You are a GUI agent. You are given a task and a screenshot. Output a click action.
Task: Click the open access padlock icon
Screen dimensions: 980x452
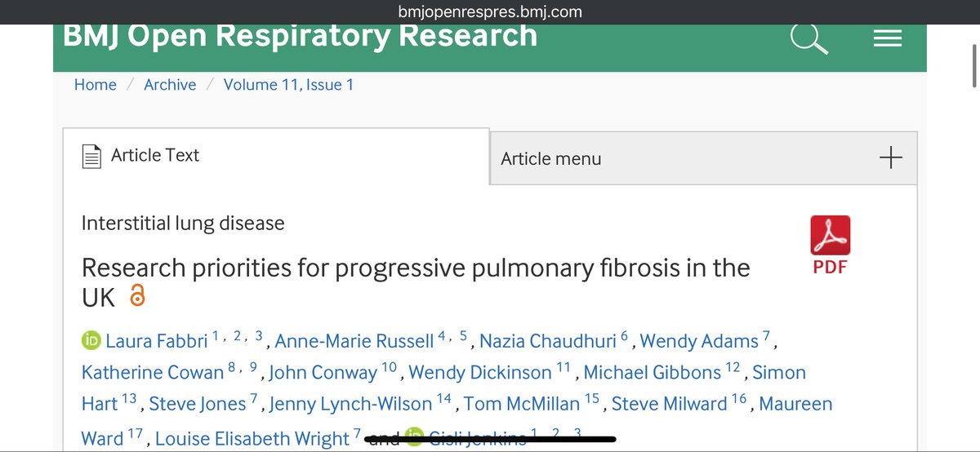coord(137,295)
